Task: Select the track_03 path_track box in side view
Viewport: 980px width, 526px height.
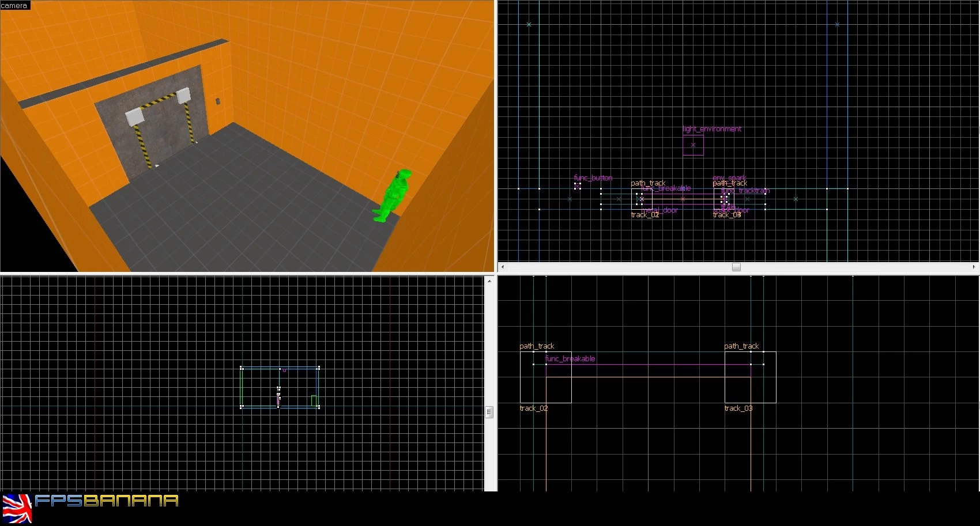Action: coord(750,377)
